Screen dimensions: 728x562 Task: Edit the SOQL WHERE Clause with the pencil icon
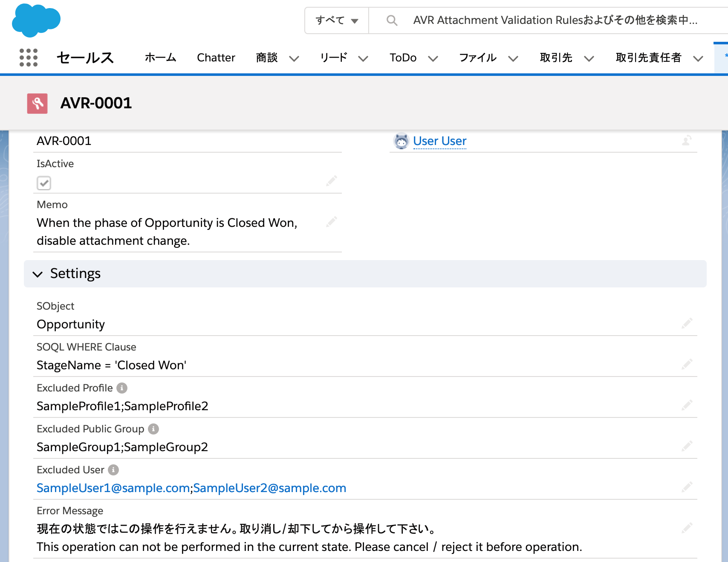tap(687, 364)
